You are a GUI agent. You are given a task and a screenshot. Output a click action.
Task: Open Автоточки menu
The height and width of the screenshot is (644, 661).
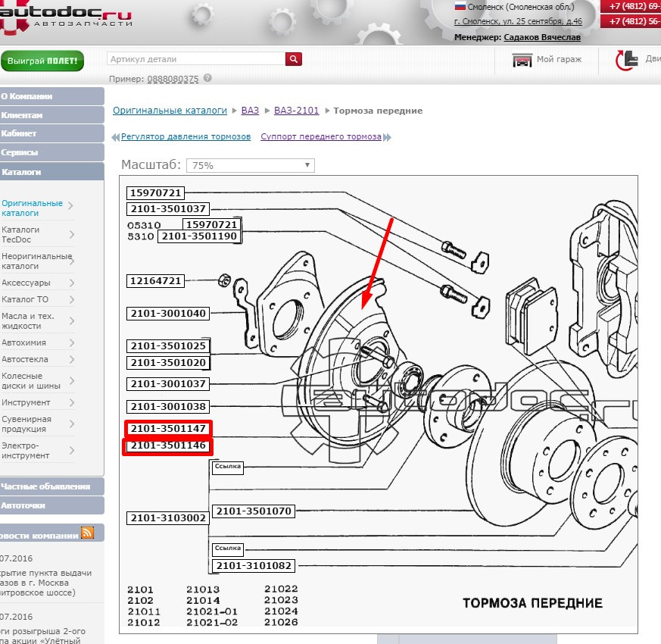(51, 505)
